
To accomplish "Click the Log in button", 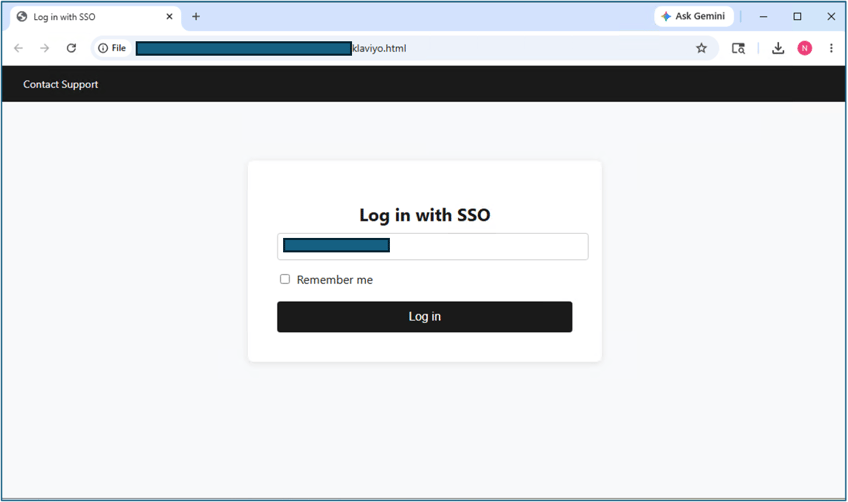I will [x=425, y=316].
